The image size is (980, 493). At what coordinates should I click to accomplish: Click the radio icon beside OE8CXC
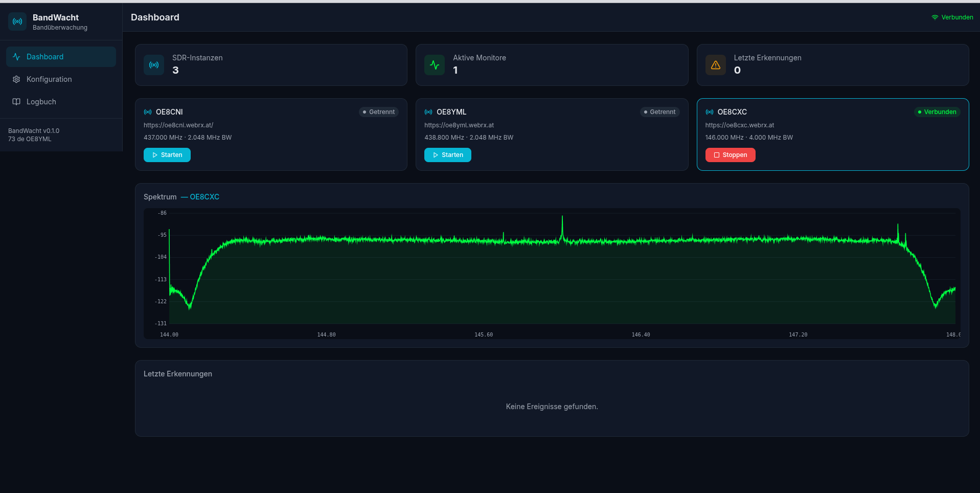point(710,112)
